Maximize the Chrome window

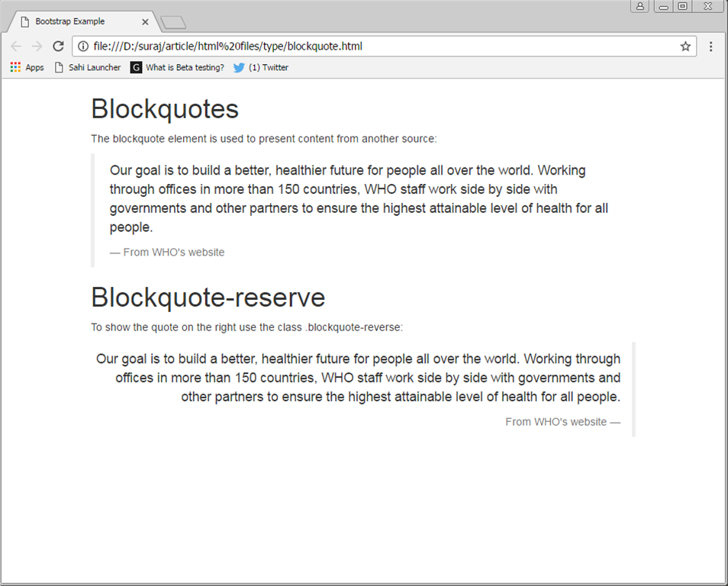click(x=682, y=6)
